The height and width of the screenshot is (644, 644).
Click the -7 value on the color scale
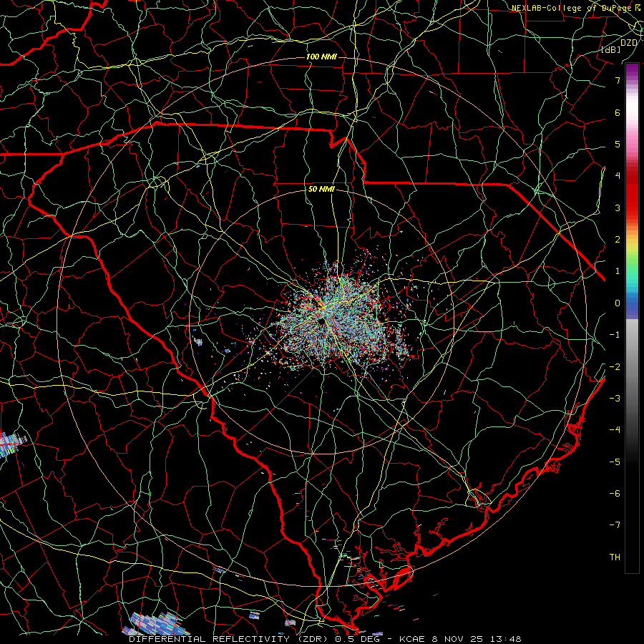click(x=615, y=525)
